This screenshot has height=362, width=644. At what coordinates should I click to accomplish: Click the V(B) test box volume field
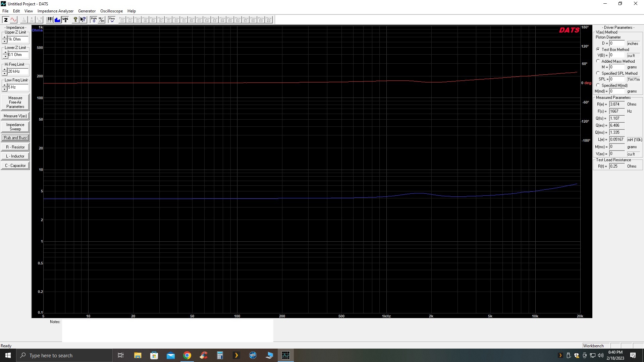pyautogui.click(x=617, y=55)
